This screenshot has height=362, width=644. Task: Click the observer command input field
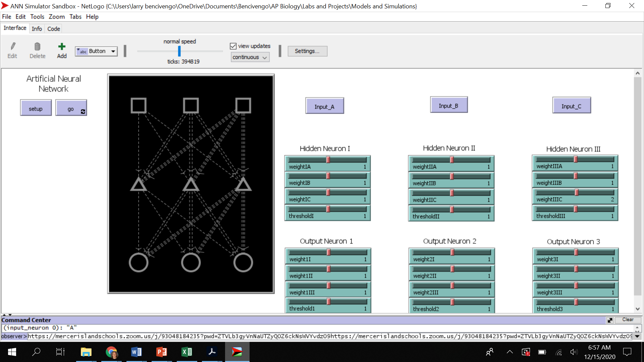[329, 336]
